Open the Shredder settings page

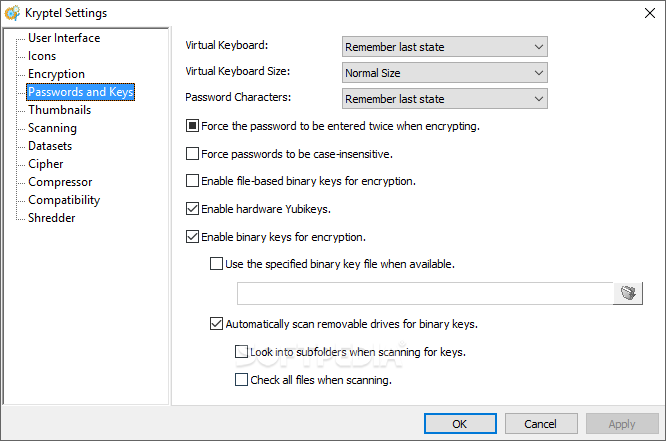point(51,218)
